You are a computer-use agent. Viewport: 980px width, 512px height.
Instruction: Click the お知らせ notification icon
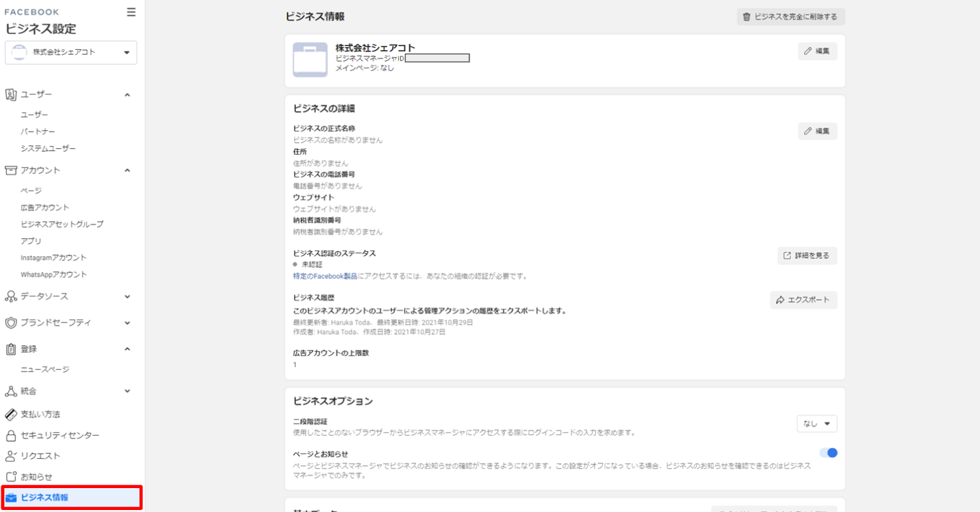11,477
